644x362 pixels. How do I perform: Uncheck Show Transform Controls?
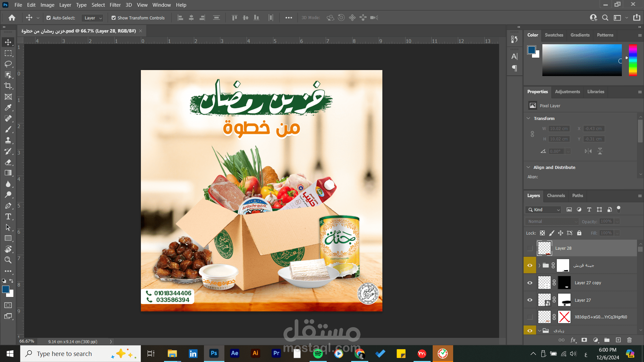pos(114,18)
